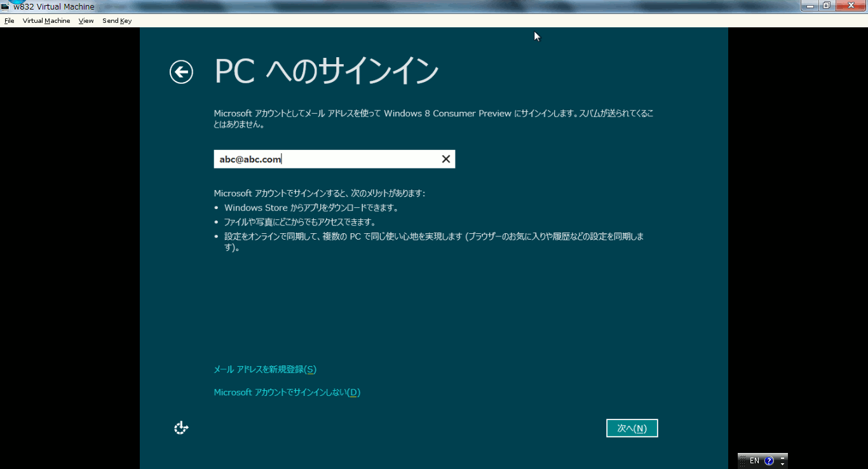Restore the virtual machine window size

(826, 5)
